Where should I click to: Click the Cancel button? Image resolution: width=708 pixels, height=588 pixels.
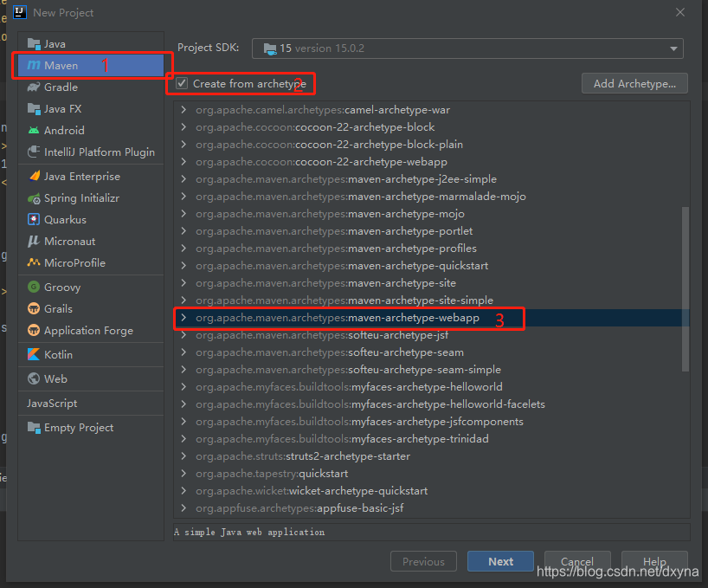[x=577, y=561]
